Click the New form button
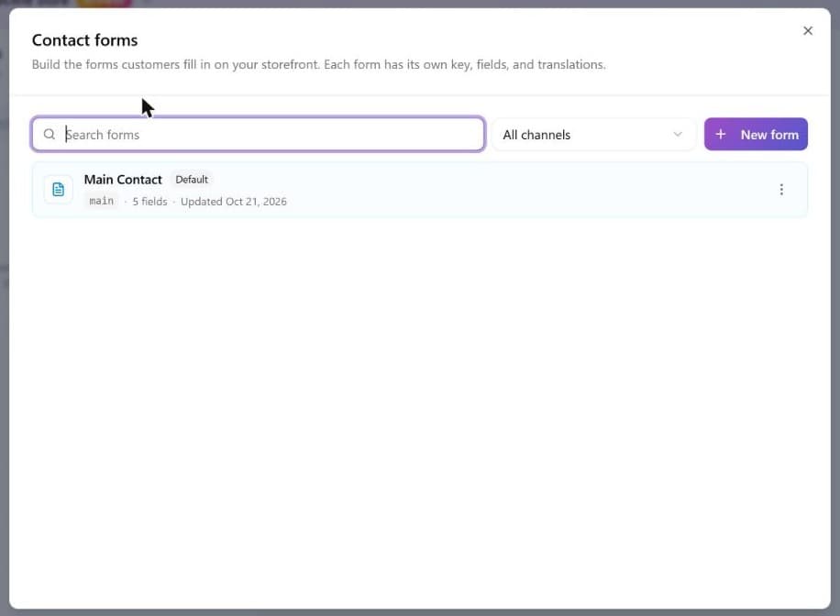 click(756, 135)
